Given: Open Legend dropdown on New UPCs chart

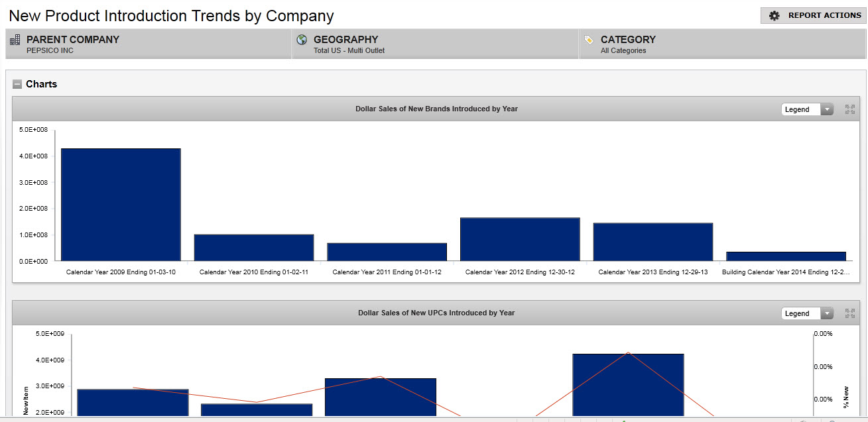Looking at the screenshot, I should pyautogui.click(x=807, y=313).
